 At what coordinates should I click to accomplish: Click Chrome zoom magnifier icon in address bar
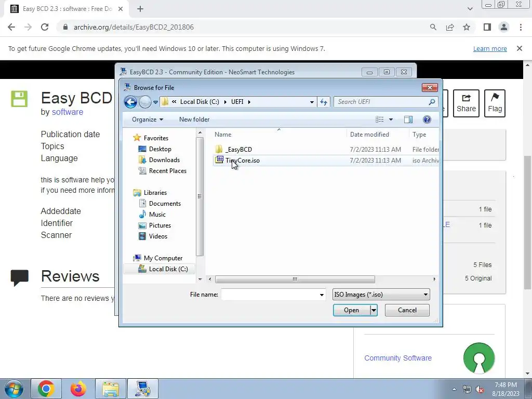click(x=433, y=27)
